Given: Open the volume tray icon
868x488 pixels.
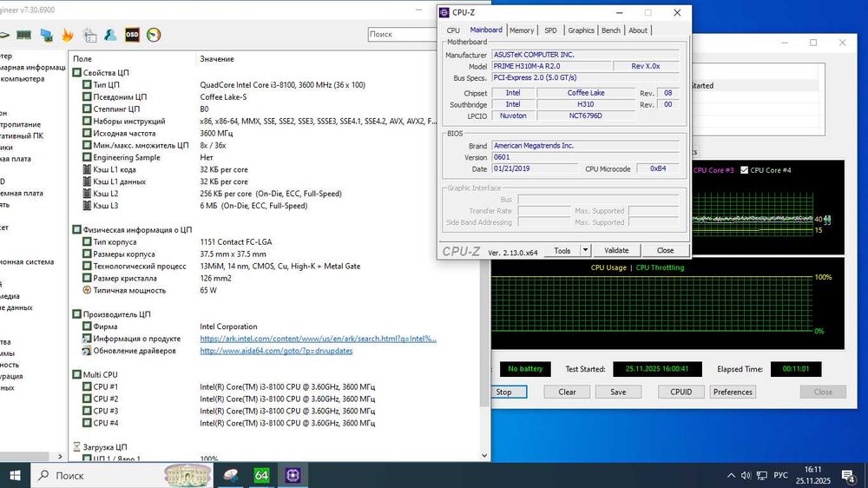Looking at the screenshot, I should point(746,475).
